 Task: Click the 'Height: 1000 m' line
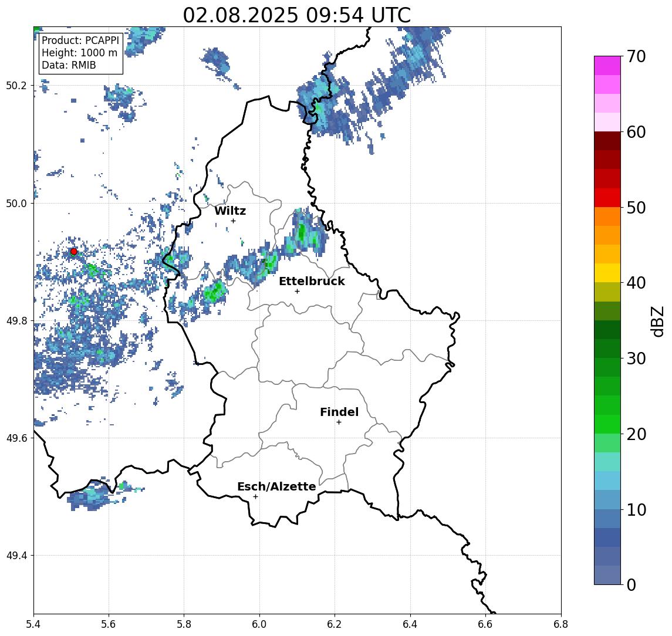[x=79, y=53]
